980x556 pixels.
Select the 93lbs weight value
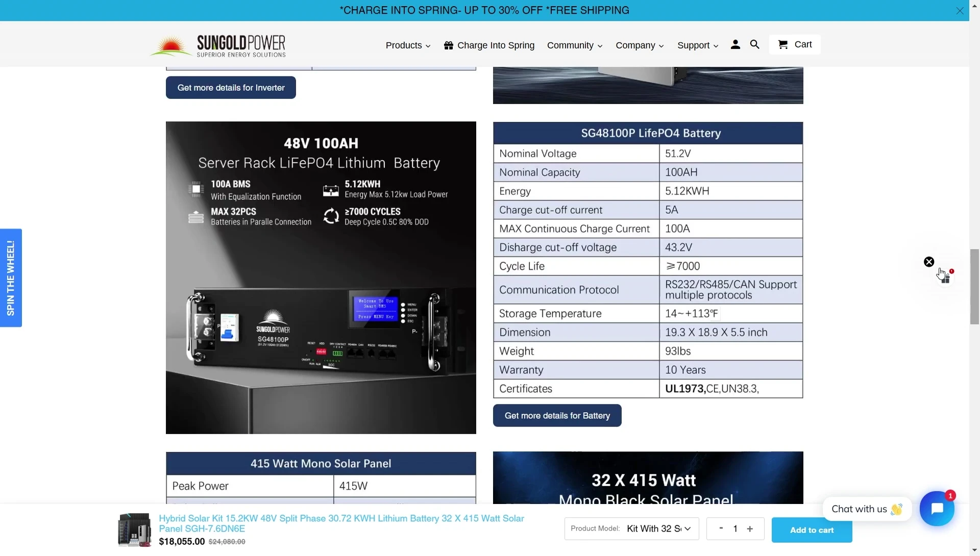pyautogui.click(x=678, y=351)
